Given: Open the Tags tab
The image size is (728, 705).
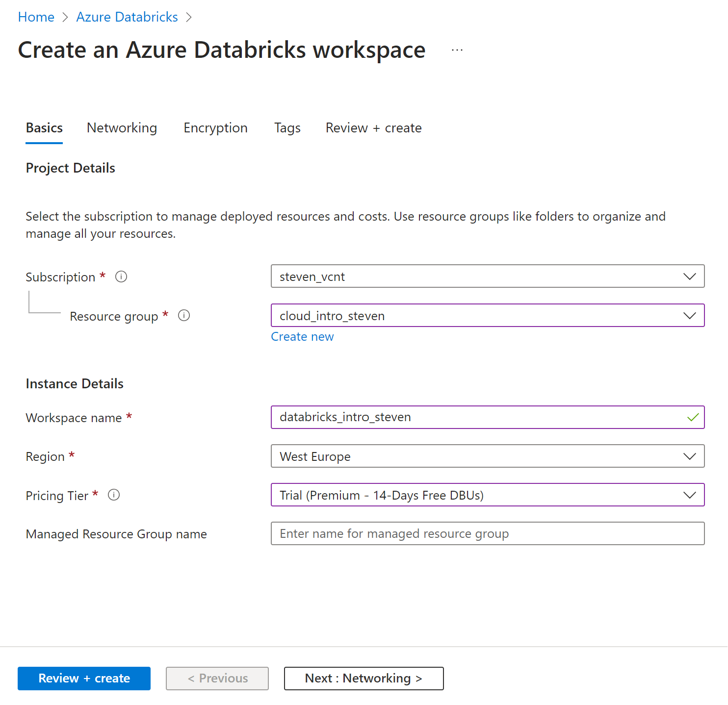Looking at the screenshot, I should coord(287,128).
